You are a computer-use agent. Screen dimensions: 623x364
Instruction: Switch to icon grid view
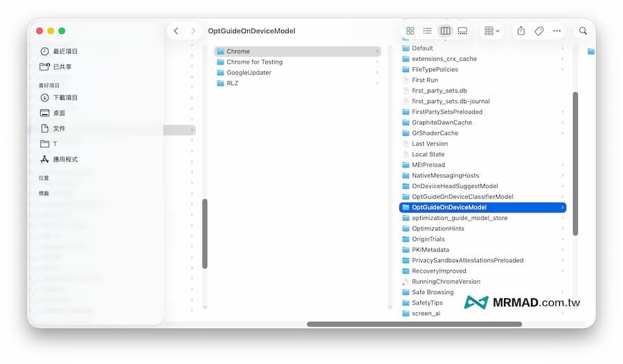(x=410, y=30)
